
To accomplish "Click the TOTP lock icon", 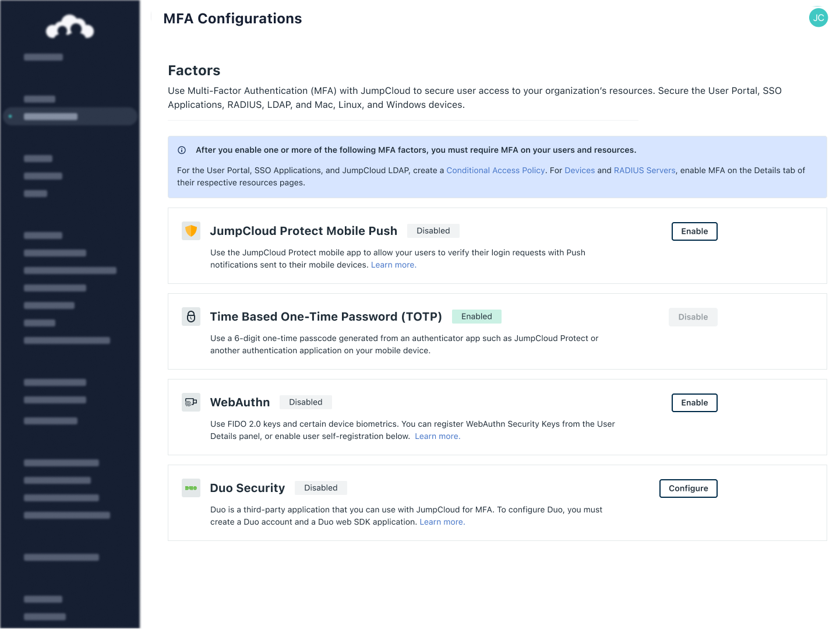I will (x=191, y=317).
